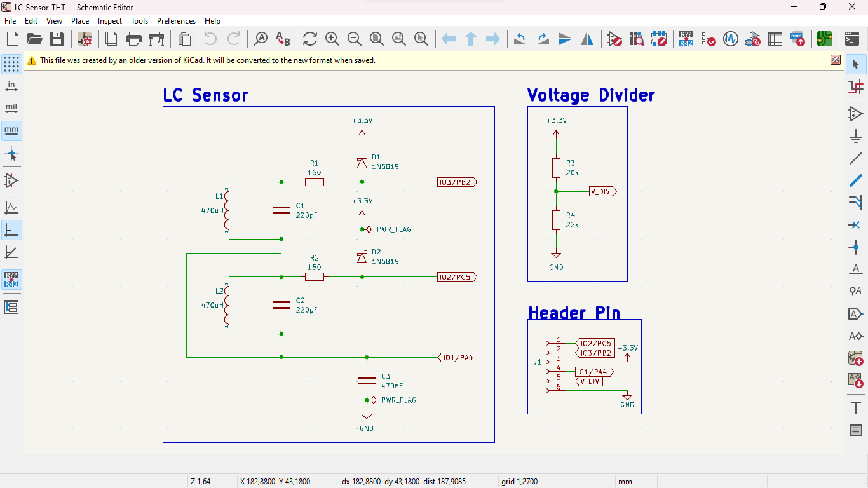
Task: Switch units to mils
Action: tap(11, 108)
